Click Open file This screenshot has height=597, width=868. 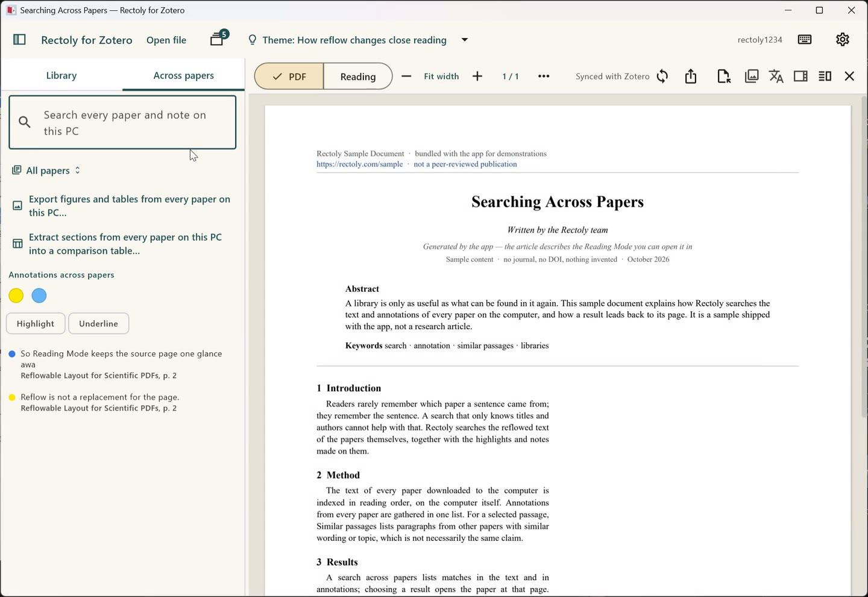click(166, 40)
